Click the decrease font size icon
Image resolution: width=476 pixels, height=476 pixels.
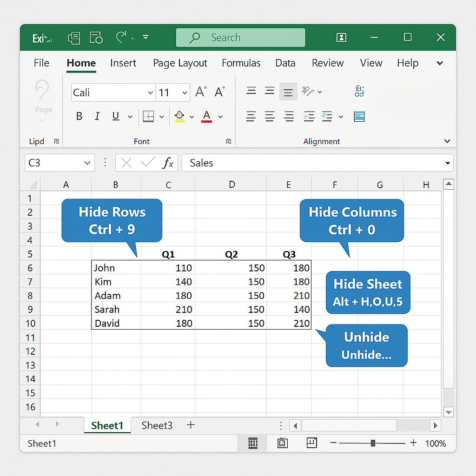click(220, 92)
